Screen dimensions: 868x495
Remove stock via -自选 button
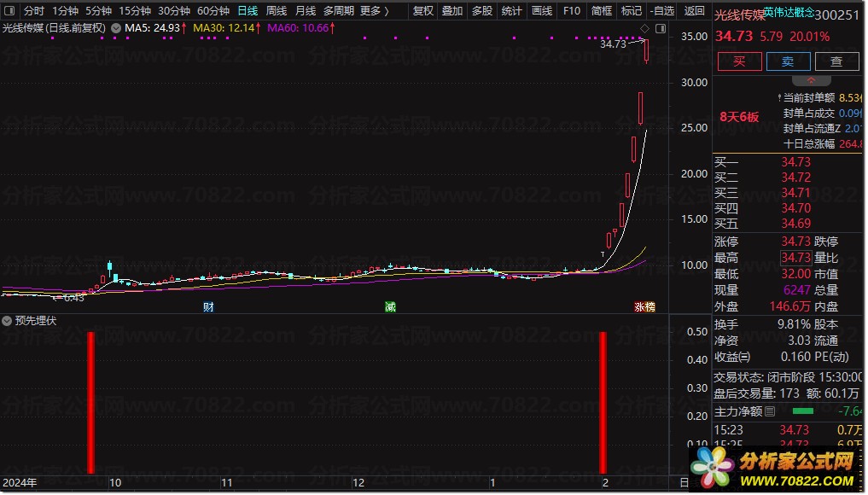click(662, 10)
